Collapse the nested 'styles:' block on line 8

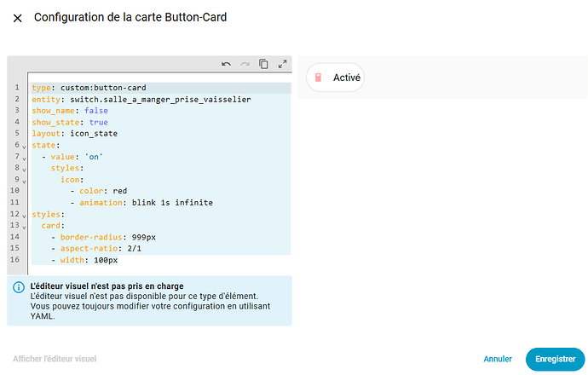24,169
